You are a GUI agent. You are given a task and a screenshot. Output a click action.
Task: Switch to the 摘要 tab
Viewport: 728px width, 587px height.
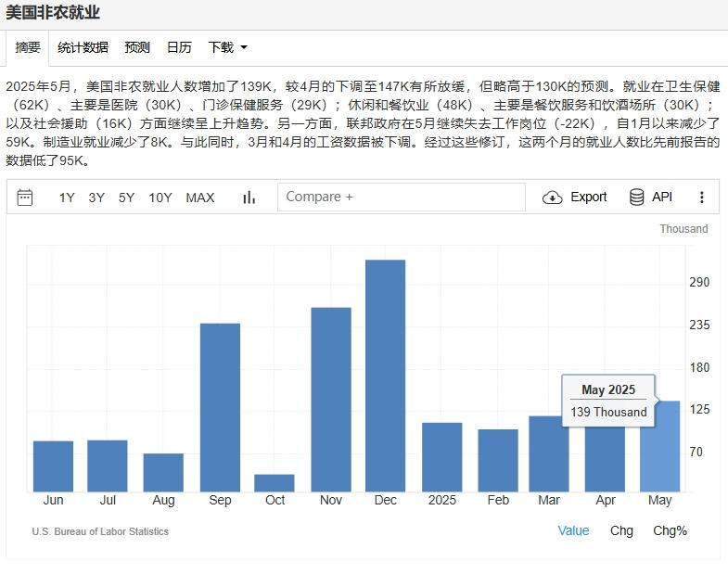coord(28,47)
